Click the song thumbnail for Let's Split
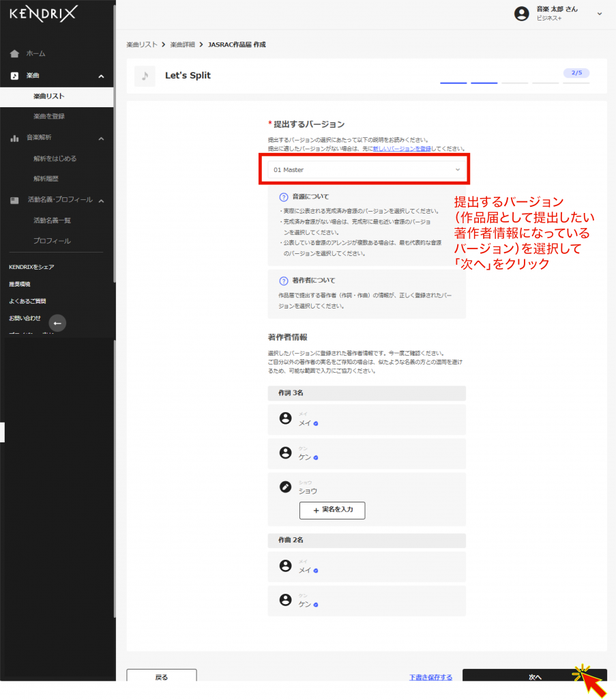 click(x=145, y=76)
